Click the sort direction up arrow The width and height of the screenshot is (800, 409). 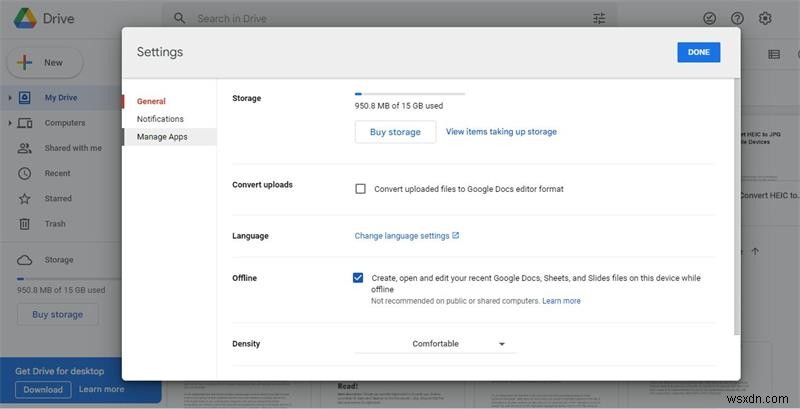(x=756, y=251)
